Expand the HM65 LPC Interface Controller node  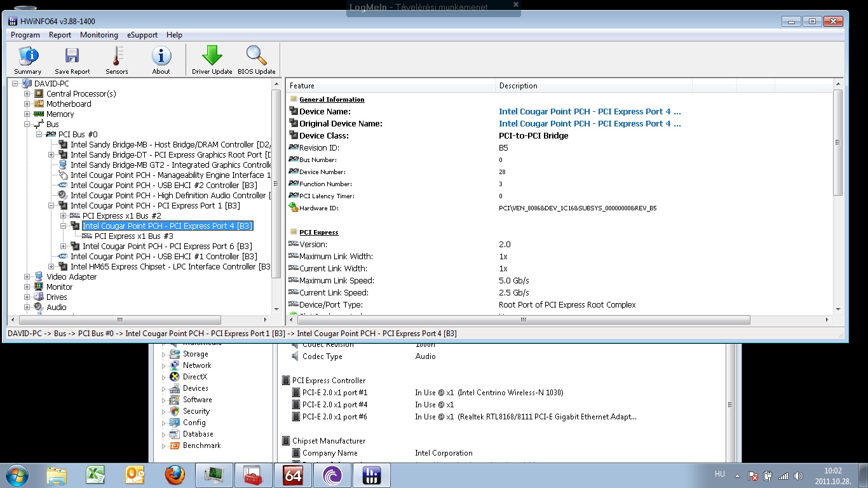51,267
